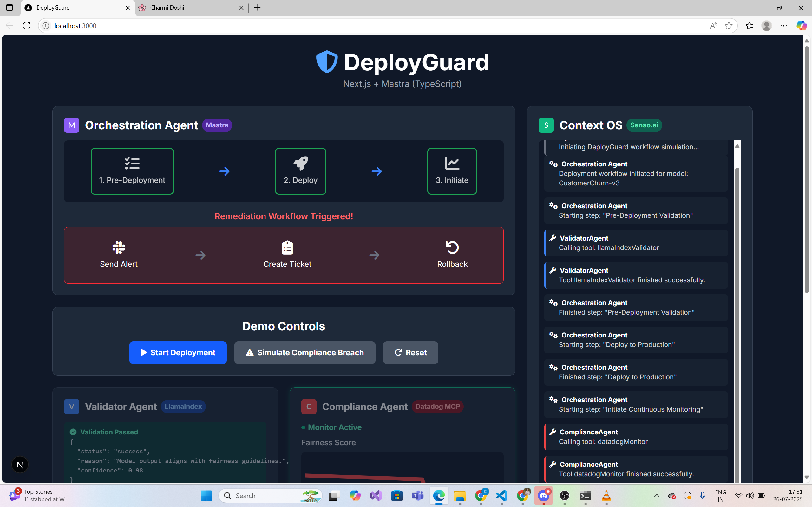The height and width of the screenshot is (507, 812).
Task: Click the Pre-Deployment checklist step icon
Action: (x=132, y=163)
